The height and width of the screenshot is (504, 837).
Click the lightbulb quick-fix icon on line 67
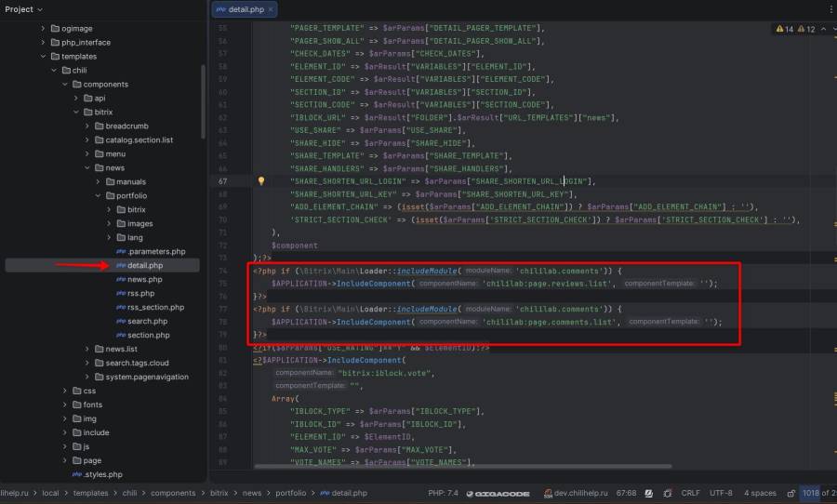click(x=261, y=181)
